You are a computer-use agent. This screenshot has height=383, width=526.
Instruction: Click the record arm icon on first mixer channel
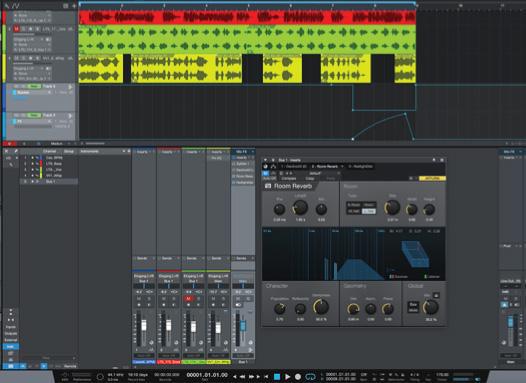pyautogui.click(x=139, y=305)
